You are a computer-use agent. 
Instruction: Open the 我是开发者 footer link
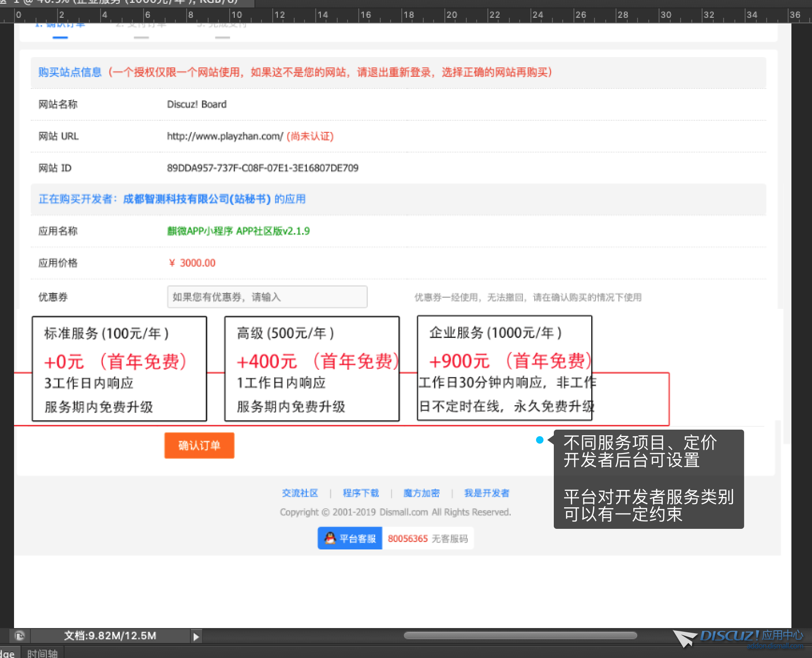[486, 493]
